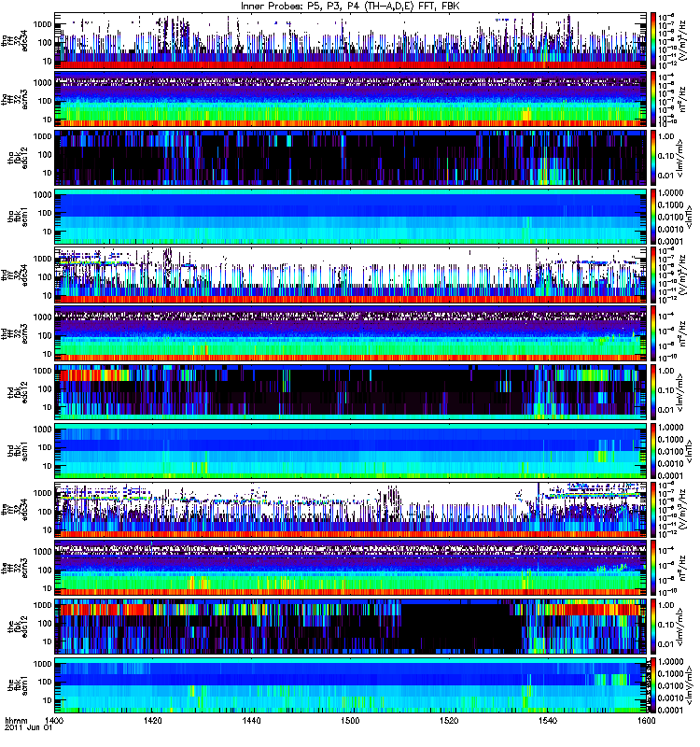Click the colorbar beside thd fff edc34 panel
700x747 pixels.
tap(654, 275)
